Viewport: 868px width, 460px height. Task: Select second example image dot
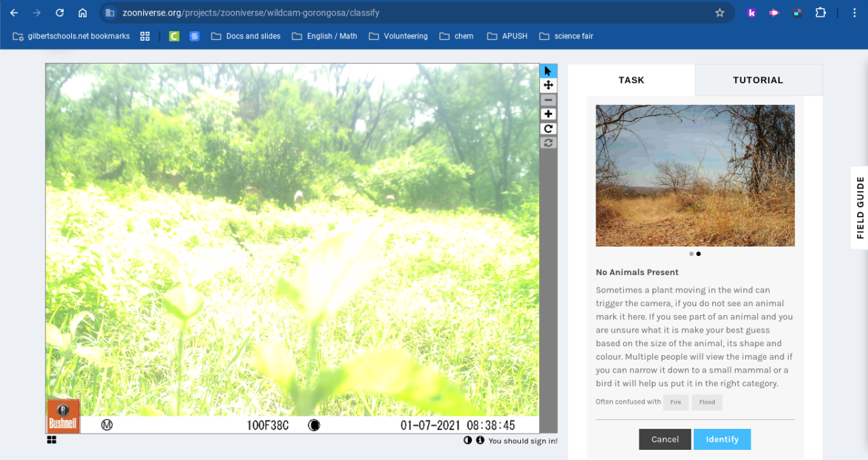pos(698,254)
